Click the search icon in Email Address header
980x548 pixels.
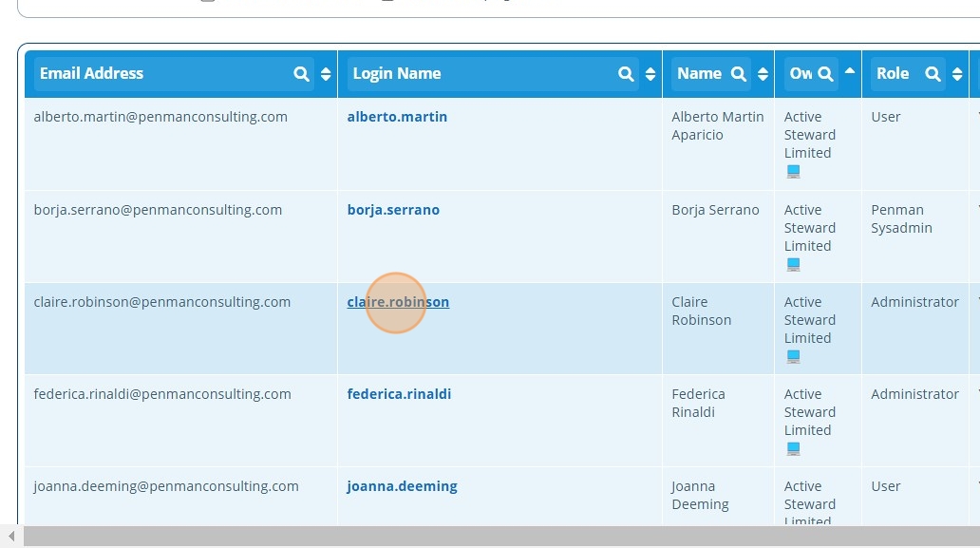pyautogui.click(x=301, y=74)
